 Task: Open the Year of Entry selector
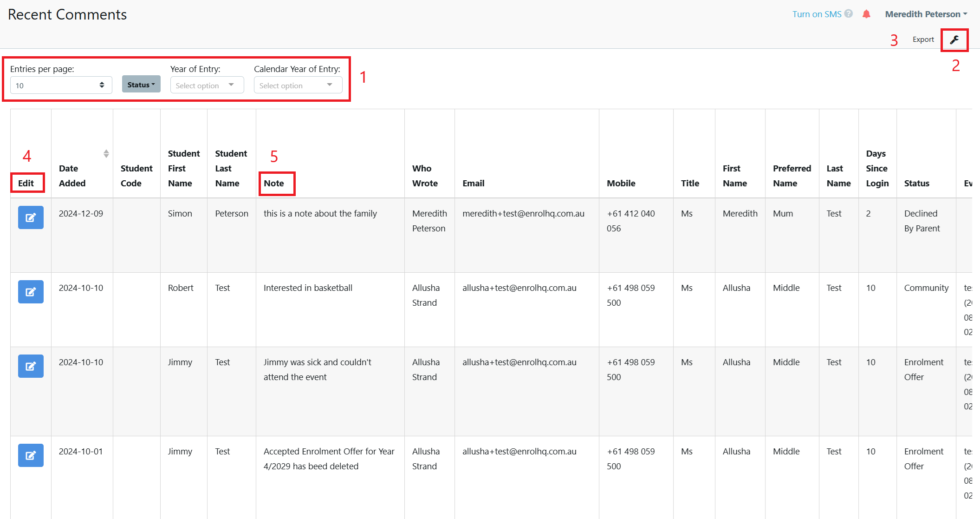[207, 85]
